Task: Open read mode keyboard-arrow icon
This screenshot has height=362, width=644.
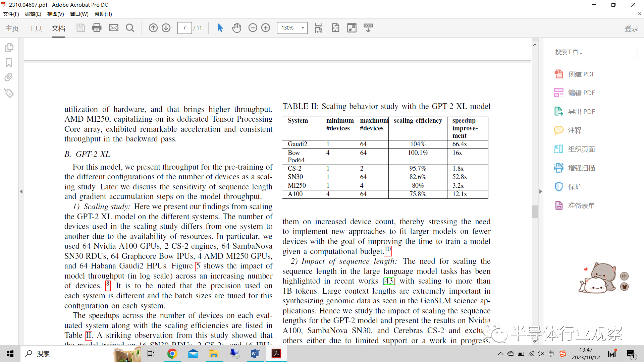Action: (x=368, y=28)
